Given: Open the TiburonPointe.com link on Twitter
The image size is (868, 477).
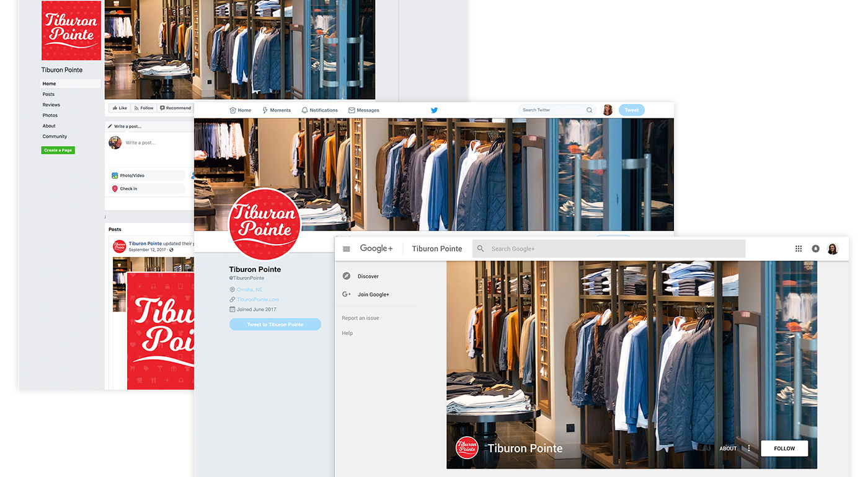Looking at the screenshot, I should coord(258,300).
